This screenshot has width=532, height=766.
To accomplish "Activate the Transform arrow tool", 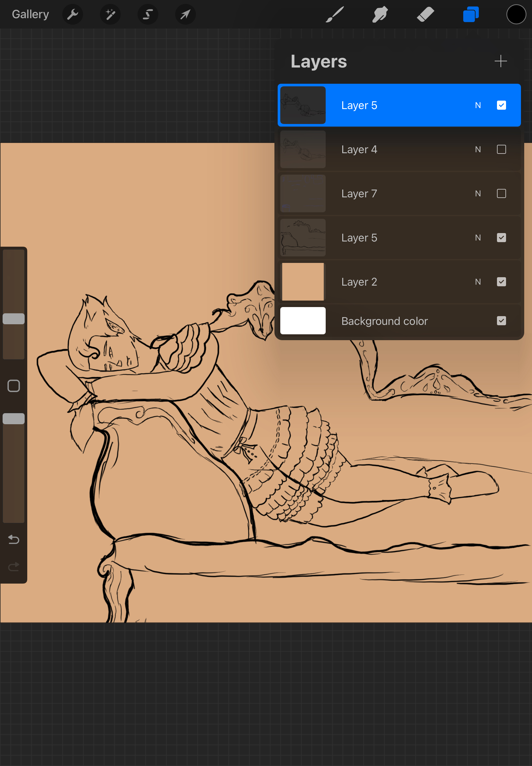I will click(185, 14).
